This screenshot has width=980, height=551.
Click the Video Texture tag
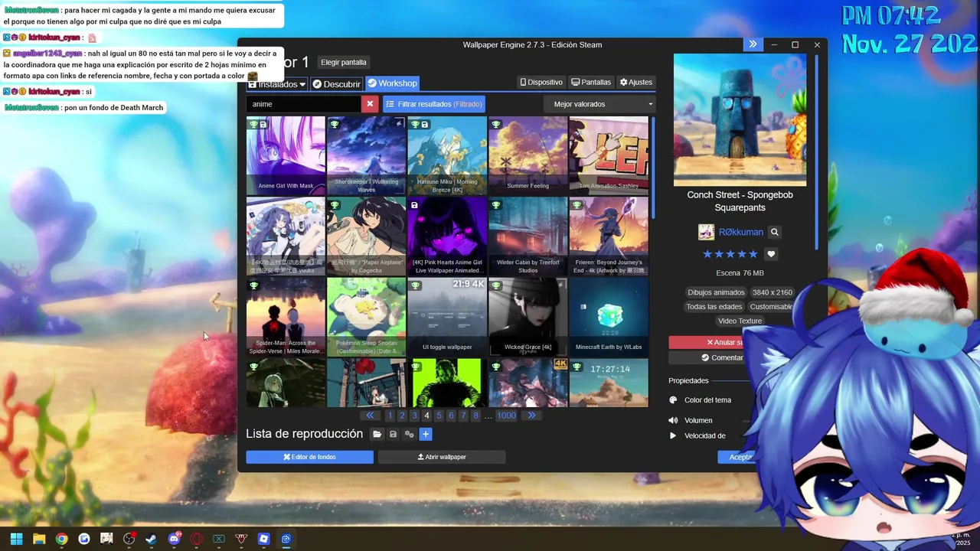pyautogui.click(x=740, y=321)
